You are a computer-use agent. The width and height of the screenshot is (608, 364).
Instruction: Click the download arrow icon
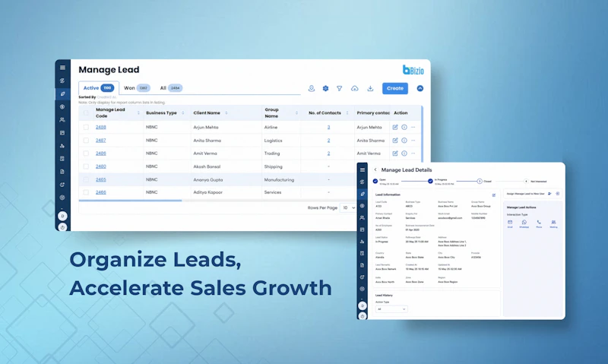point(370,88)
